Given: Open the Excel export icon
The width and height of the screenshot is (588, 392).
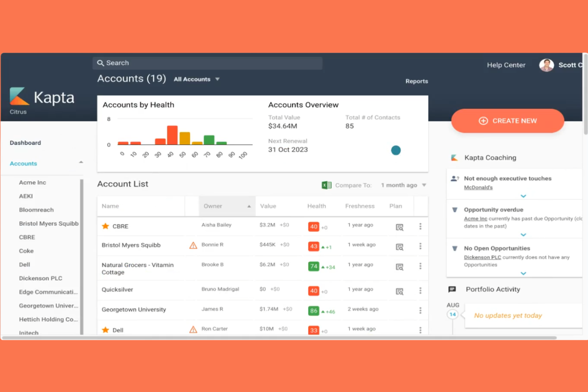Looking at the screenshot, I should (326, 185).
